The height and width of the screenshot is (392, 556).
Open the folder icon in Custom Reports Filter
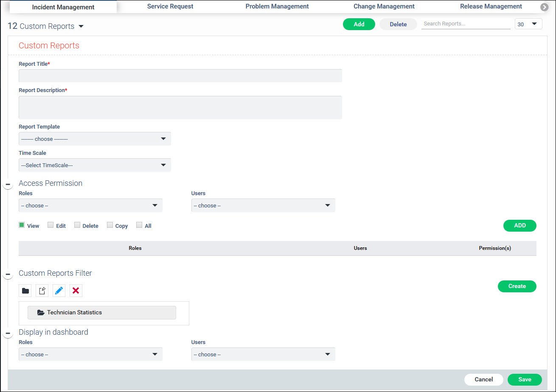[25, 291]
